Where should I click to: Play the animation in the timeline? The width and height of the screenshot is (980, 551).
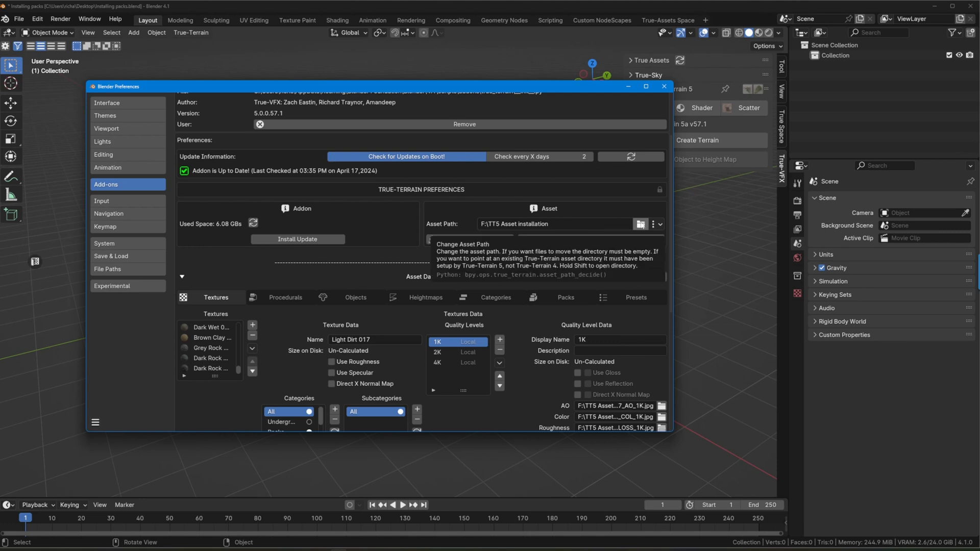(403, 505)
